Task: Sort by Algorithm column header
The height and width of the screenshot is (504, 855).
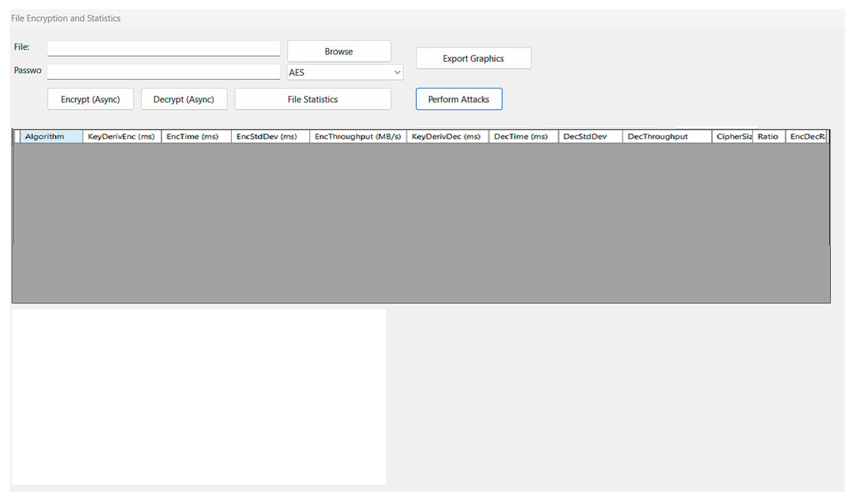Action: [51, 137]
